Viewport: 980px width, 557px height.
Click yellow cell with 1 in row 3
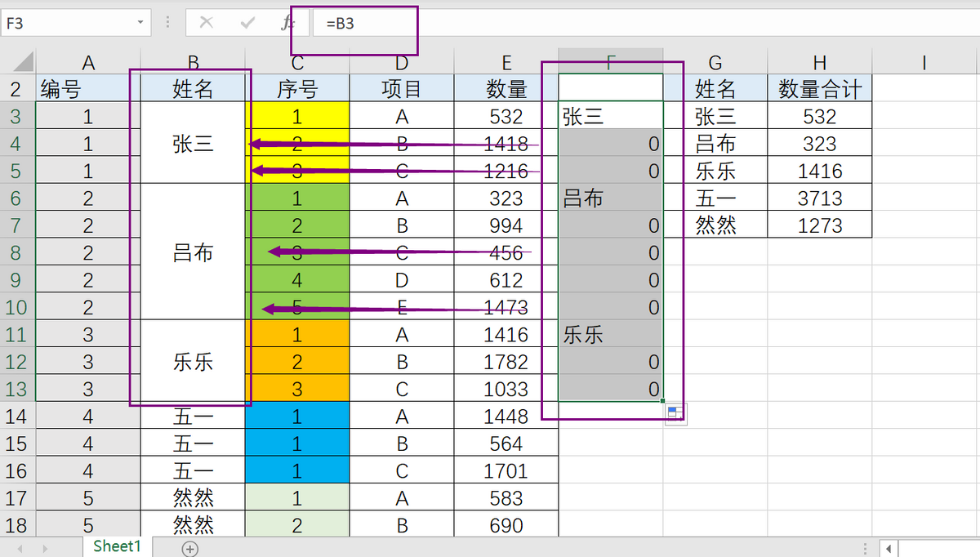(297, 116)
